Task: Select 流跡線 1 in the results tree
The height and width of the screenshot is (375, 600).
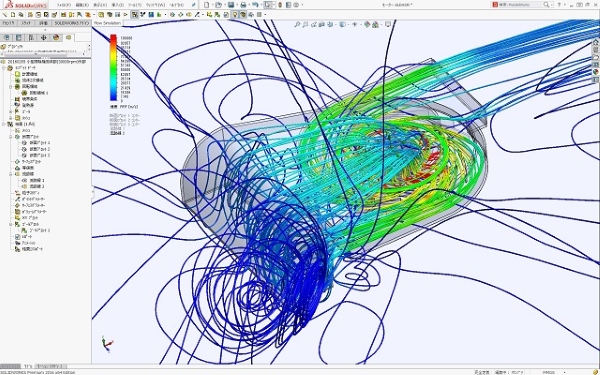Action: click(37, 180)
